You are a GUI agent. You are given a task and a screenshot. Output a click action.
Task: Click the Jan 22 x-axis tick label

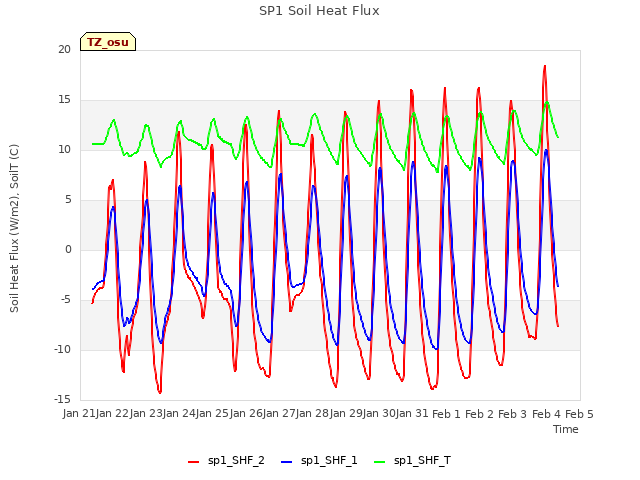click(112, 414)
